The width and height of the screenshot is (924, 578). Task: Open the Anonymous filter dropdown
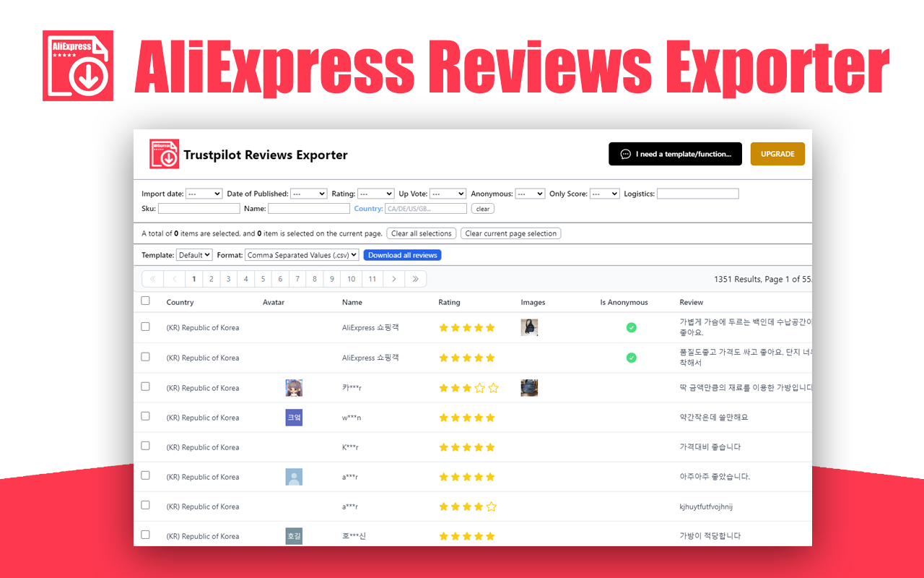coord(530,194)
